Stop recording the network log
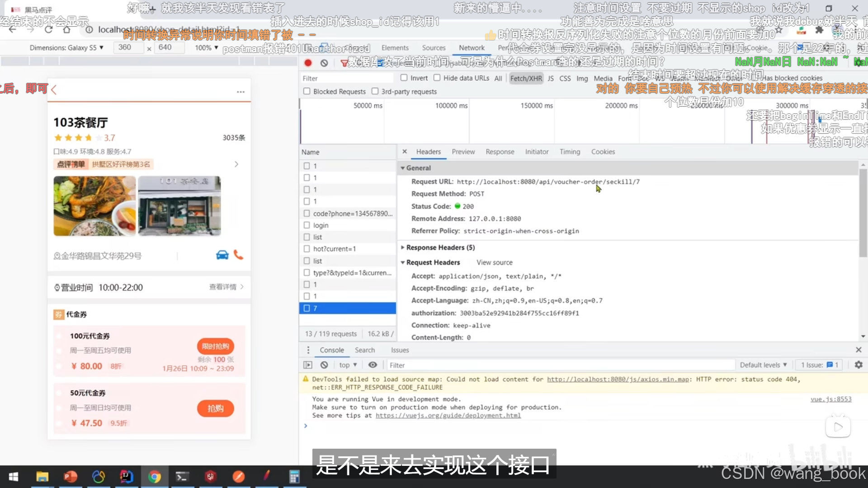 click(x=308, y=63)
